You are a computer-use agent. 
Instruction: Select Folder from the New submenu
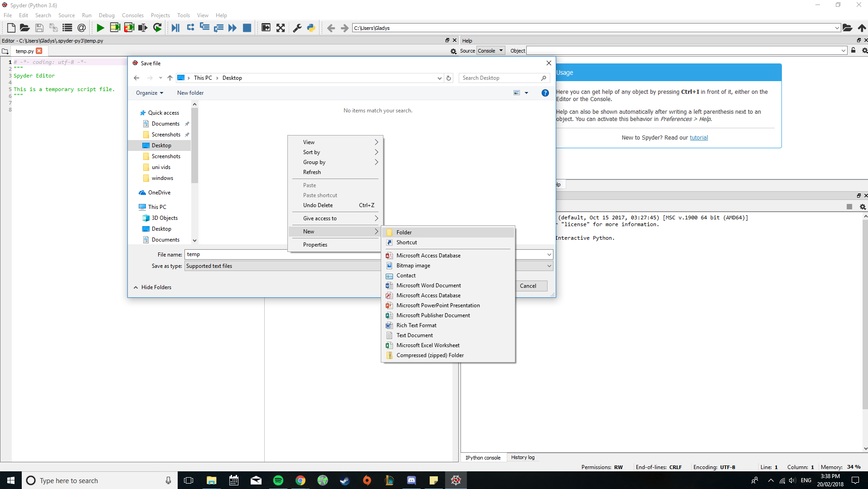pyautogui.click(x=448, y=232)
